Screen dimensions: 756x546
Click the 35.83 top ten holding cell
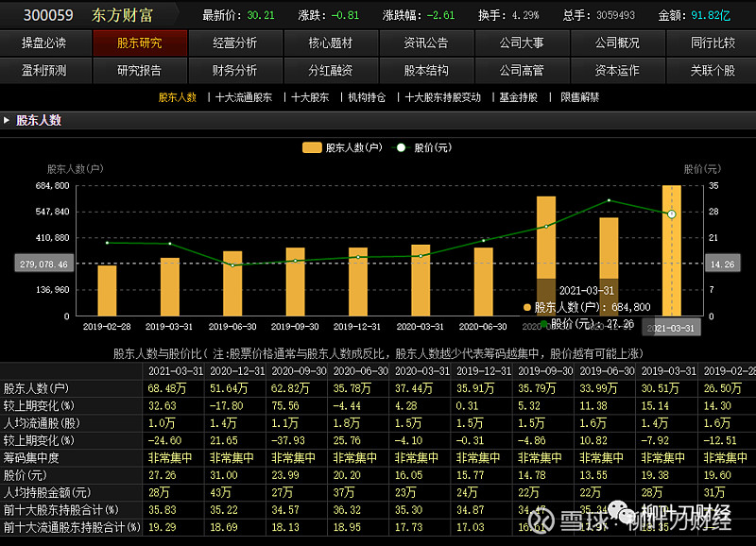click(162, 510)
